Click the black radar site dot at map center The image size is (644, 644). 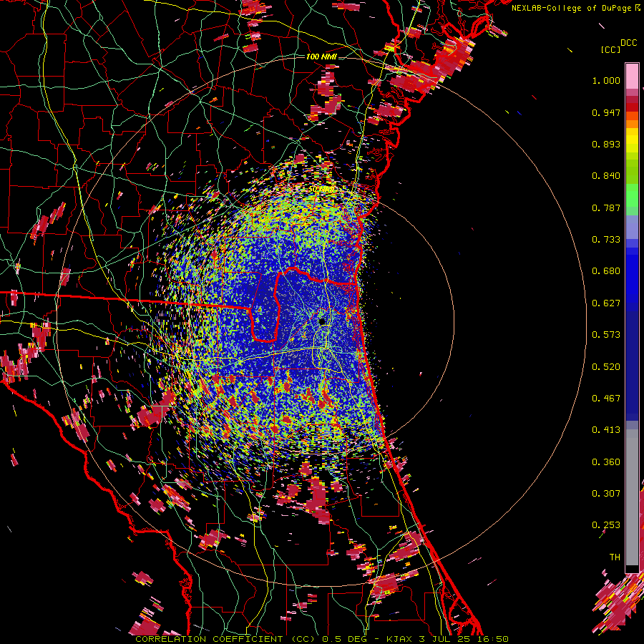point(323,321)
